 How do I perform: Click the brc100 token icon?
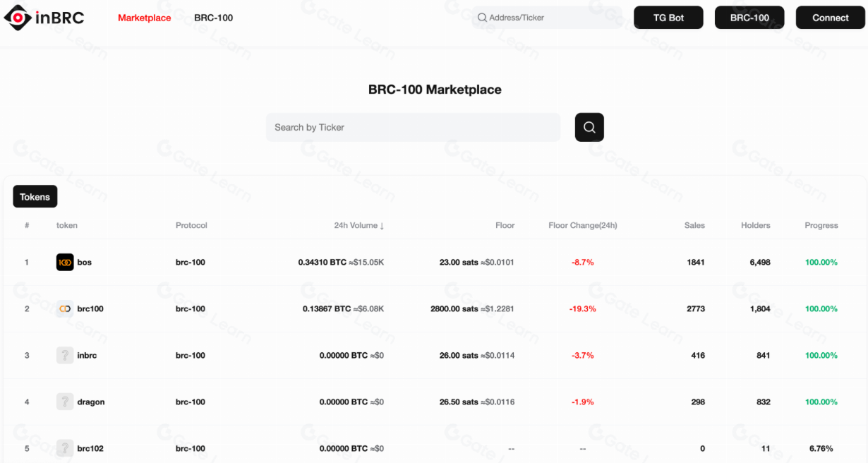click(x=65, y=309)
